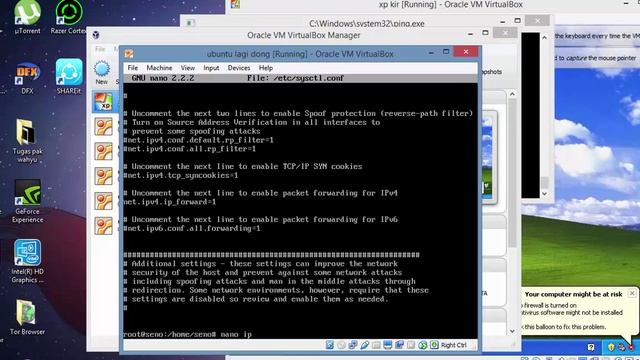This screenshot has width=640, height=360.
Task: Click the yellow security shield tray icon in XP
Action: coord(611,347)
